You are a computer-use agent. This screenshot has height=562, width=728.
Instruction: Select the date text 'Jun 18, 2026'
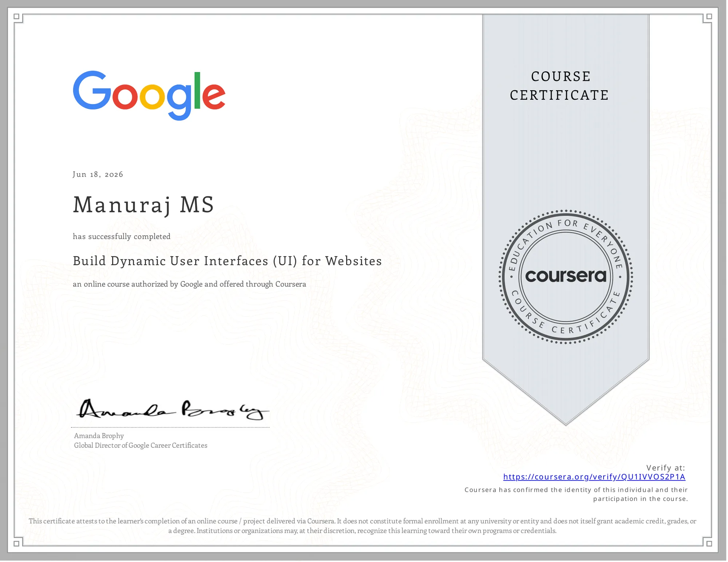pos(98,174)
